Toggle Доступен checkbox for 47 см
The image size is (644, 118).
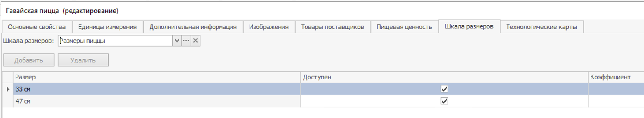(444, 101)
